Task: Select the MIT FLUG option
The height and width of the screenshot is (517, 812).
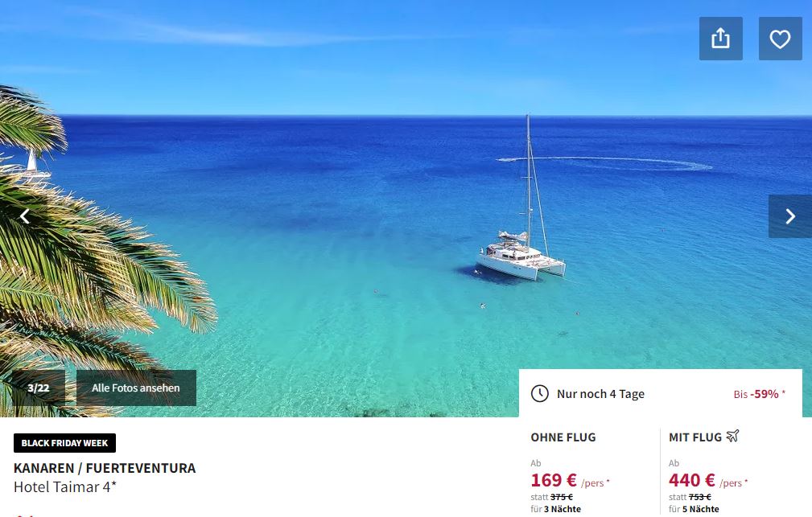Action: click(695, 437)
